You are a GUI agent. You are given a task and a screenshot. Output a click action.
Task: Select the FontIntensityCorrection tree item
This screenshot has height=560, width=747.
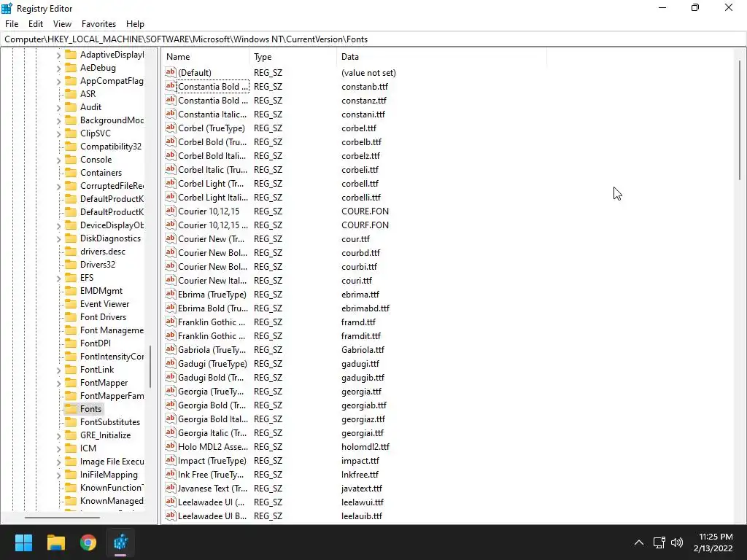112,356
